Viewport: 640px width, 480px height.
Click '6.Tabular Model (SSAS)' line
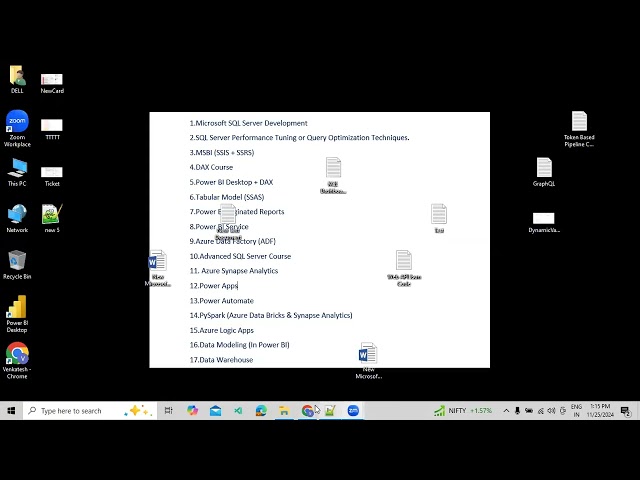click(x=227, y=197)
